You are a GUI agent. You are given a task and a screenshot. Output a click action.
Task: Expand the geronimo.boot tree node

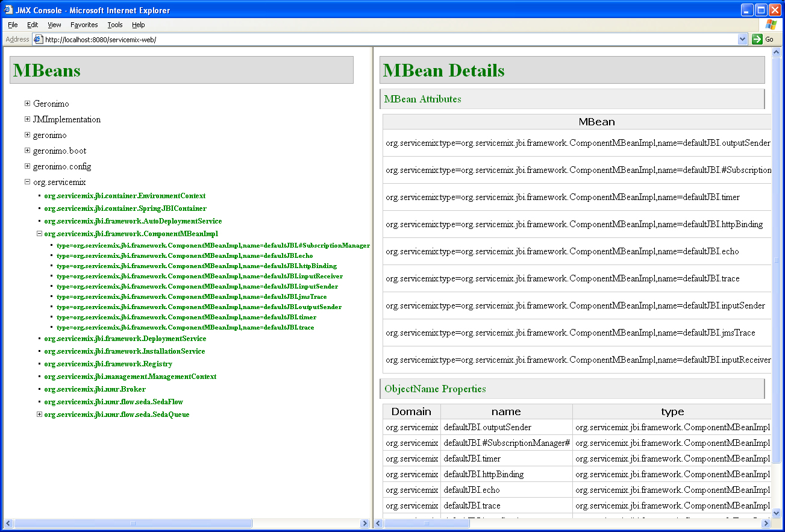click(28, 151)
